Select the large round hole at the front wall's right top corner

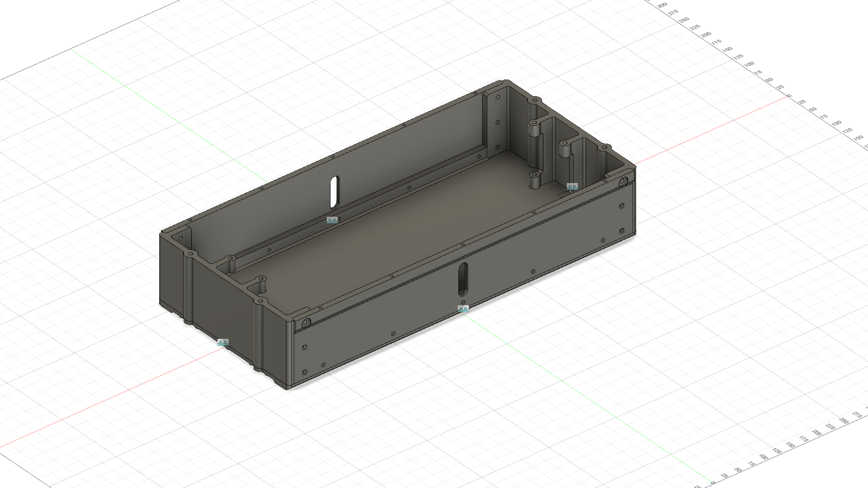[x=623, y=182]
